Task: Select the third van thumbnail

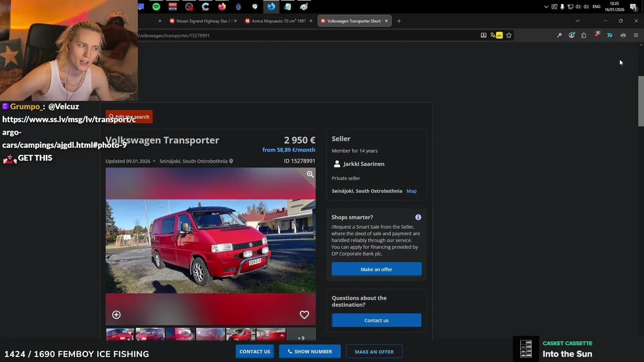Action: click(x=180, y=335)
